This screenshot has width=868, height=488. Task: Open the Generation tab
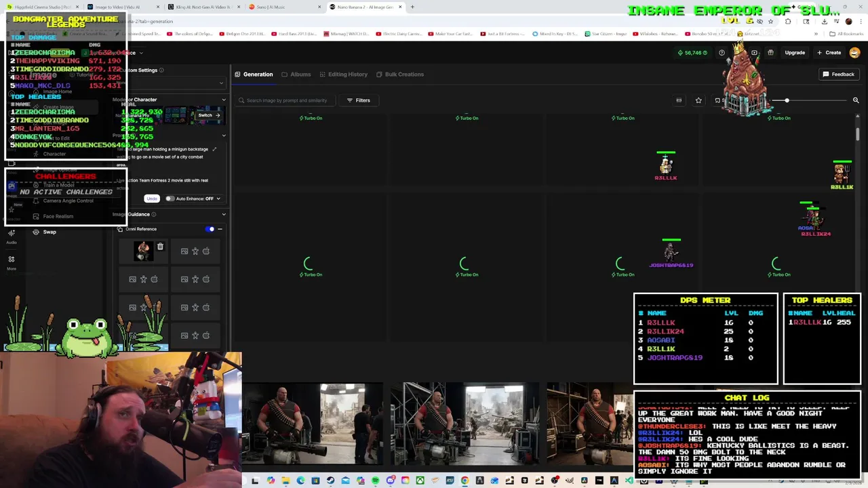[254, 75]
